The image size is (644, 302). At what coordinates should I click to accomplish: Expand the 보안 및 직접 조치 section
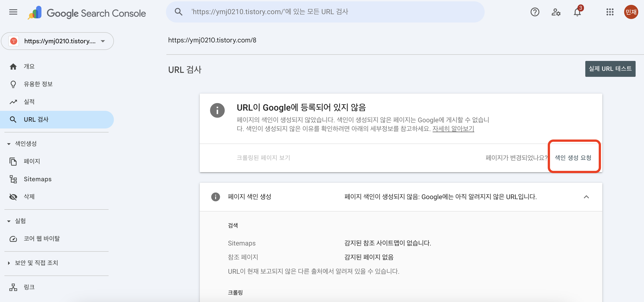tap(9, 263)
